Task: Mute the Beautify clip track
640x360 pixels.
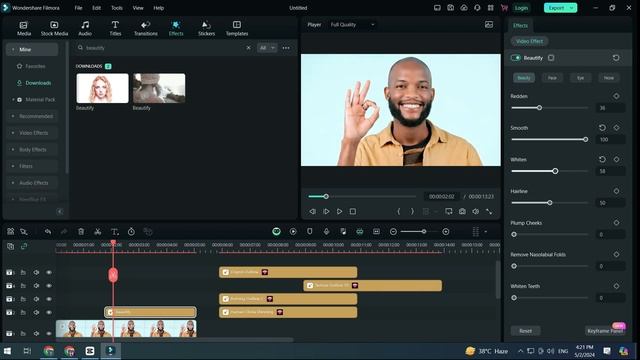Action: 36,312
